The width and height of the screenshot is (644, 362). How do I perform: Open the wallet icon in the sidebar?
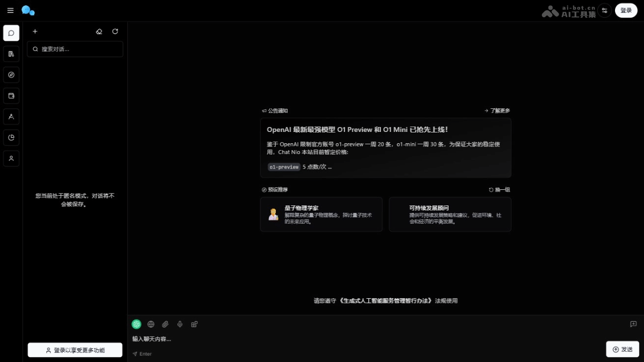(11, 95)
